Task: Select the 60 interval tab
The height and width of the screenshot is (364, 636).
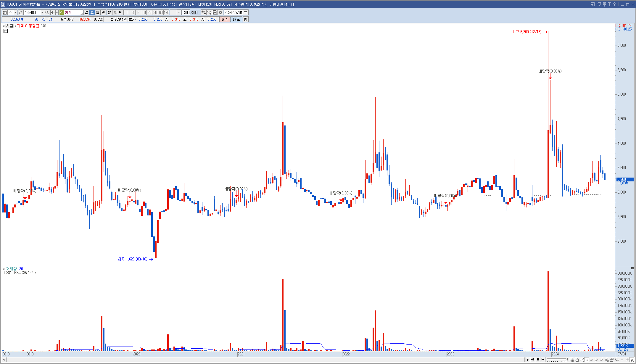Action: [x=161, y=12]
